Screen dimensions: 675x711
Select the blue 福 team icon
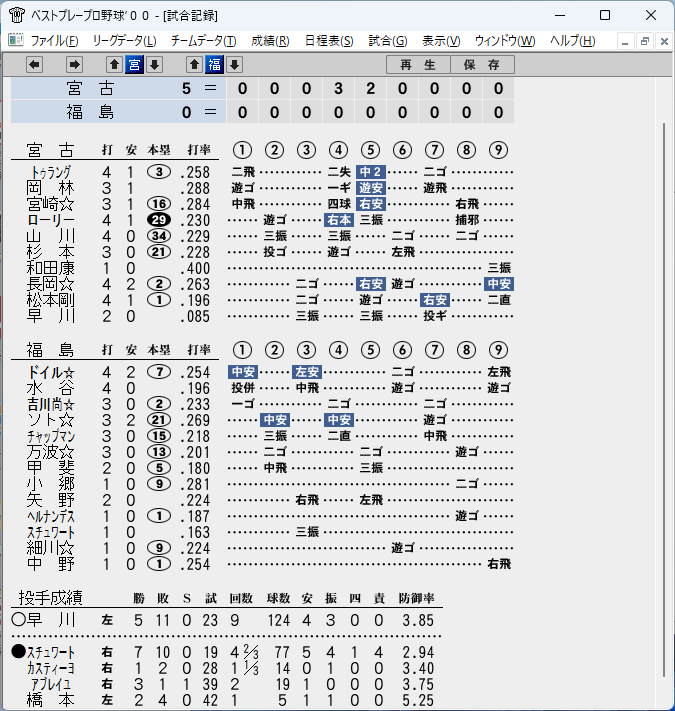tap(214, 65)
